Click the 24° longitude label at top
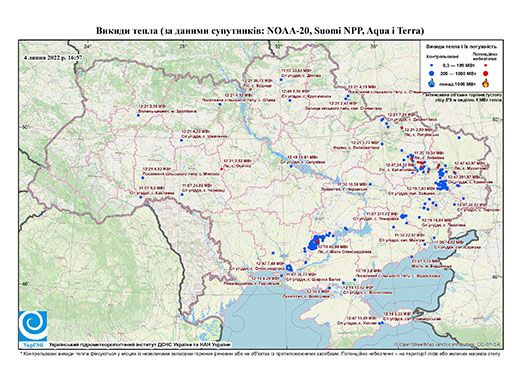520x368 pixels. point(88,46)
